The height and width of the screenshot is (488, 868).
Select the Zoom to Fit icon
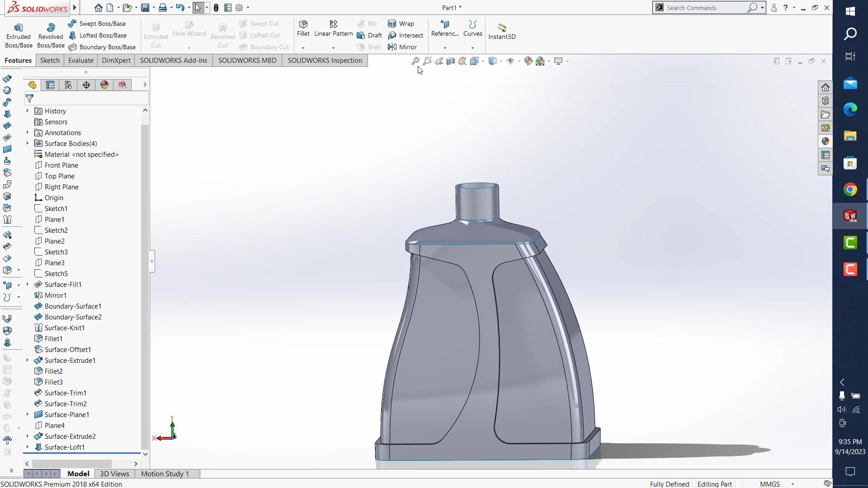coord(415,61)
